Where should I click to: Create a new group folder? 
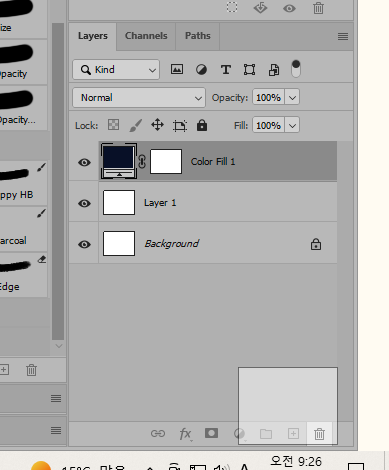click(x=266, y=434)
